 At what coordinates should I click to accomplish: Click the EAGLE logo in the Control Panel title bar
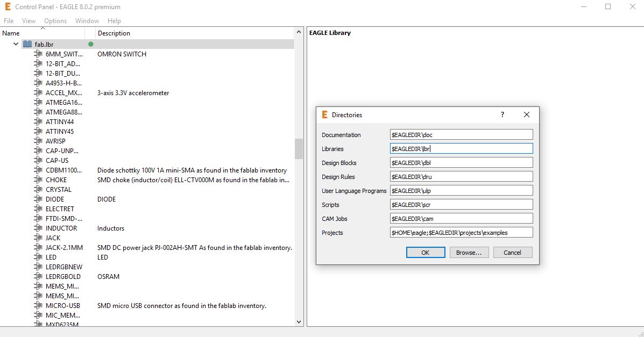click(8, 6)
